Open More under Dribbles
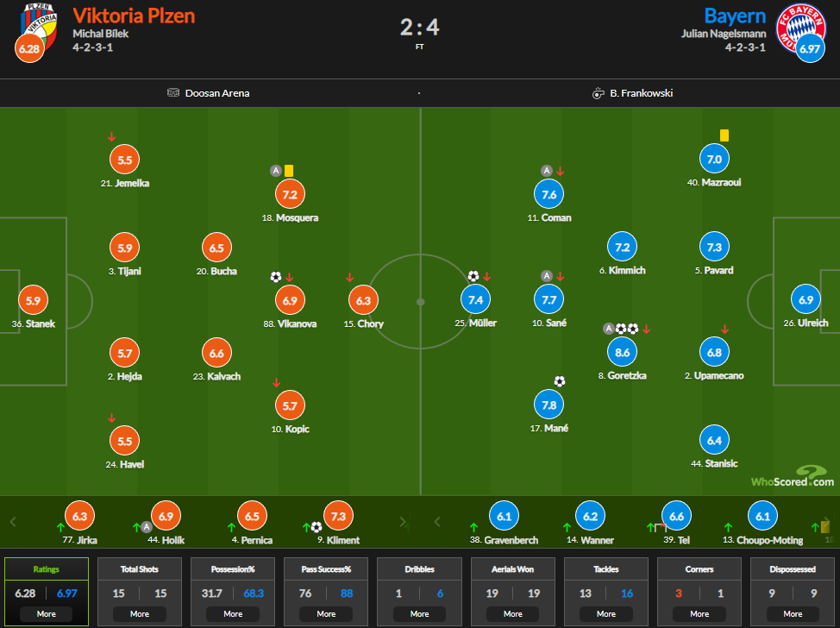Image resolution: width=840 pixels, height=628 pixels. (419, 613)
